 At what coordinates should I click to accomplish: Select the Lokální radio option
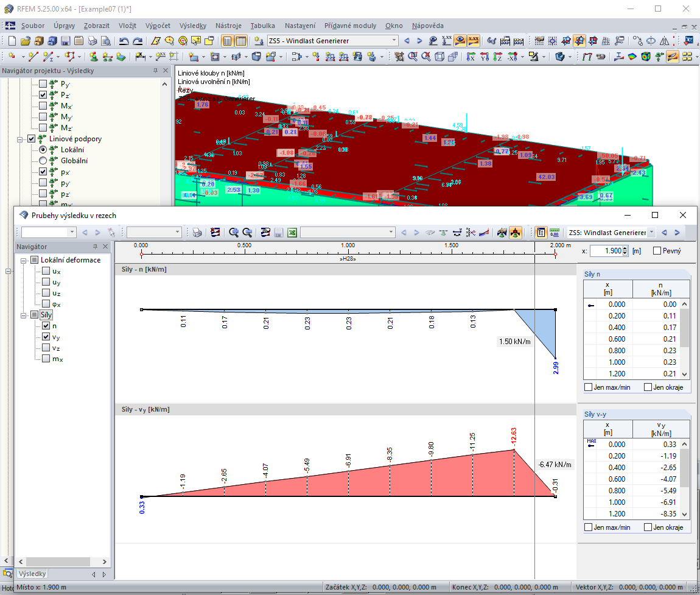(x=43, y=150)
